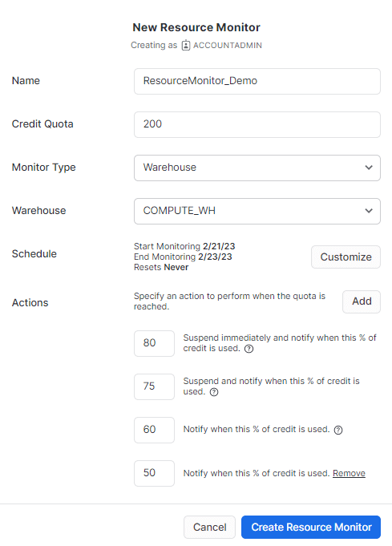This screenshot has height=546, width=392.
Task: Expand the Warehouse COMPUTE_WH dropdown
Action: pyautogui.click(x=257, y=211)
